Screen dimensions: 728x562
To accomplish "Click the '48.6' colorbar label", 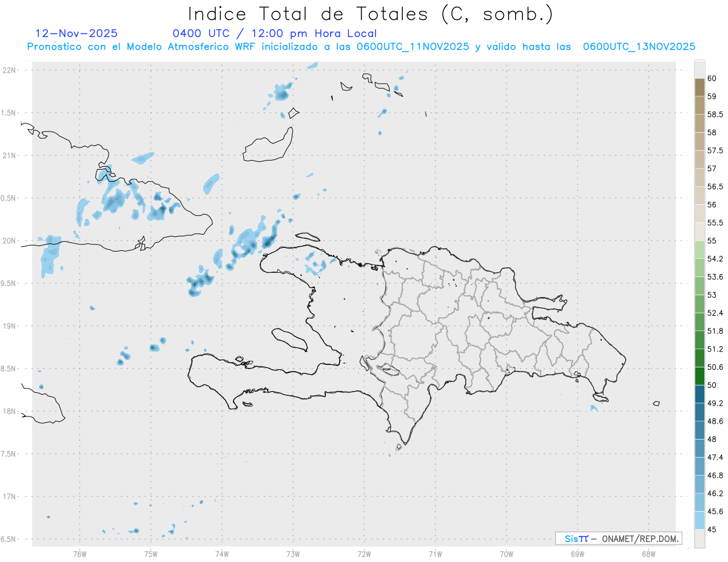I will point(716,421).
